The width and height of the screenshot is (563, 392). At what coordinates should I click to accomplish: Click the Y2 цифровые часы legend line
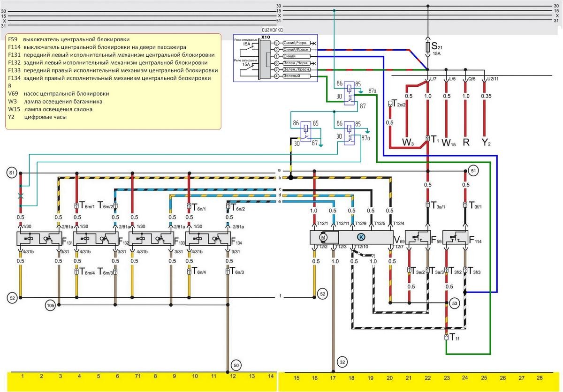pyautogui.click(x=37, y=117)
